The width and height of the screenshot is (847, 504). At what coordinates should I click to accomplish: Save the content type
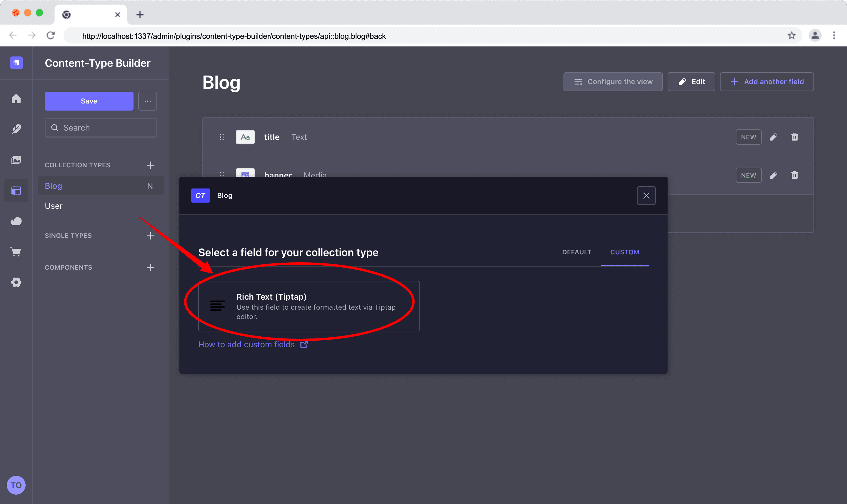tap(89, 101)
